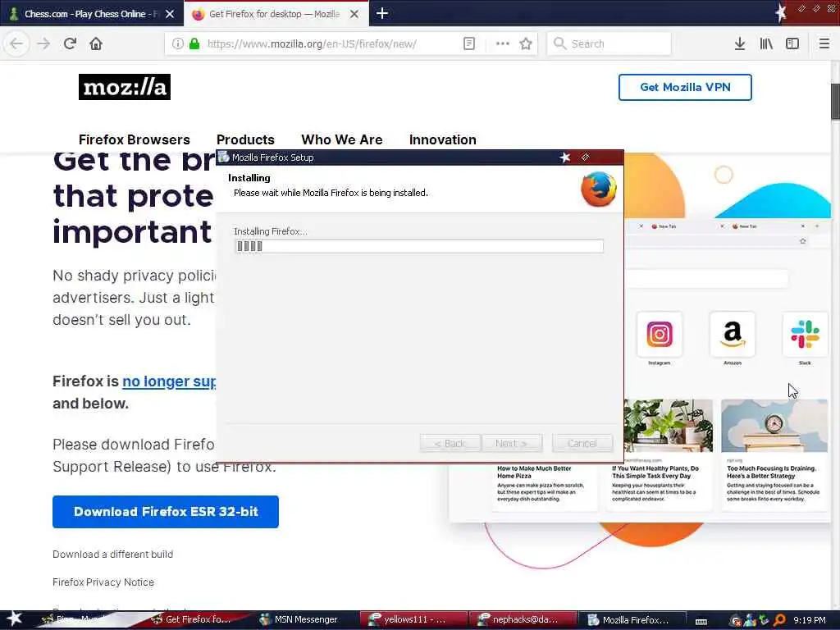Click the Installing Firefox progress bar
Viewport: 840px width, 630px height.
pos(419,246)
